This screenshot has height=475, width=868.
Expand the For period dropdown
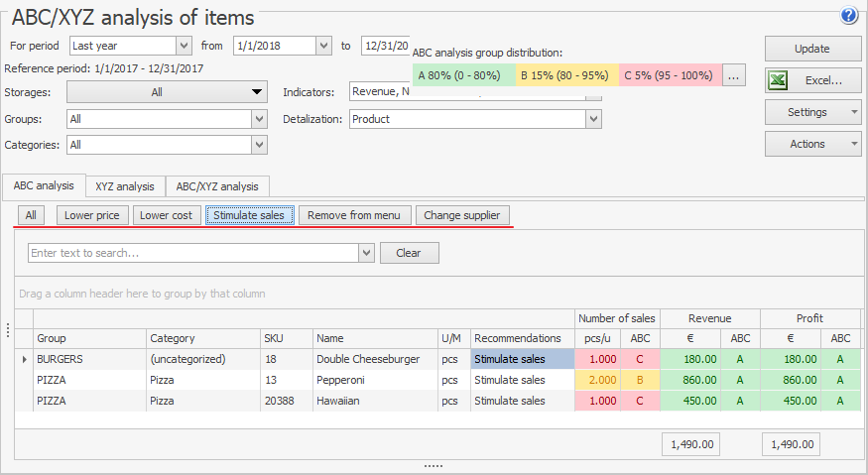[184, 46]
